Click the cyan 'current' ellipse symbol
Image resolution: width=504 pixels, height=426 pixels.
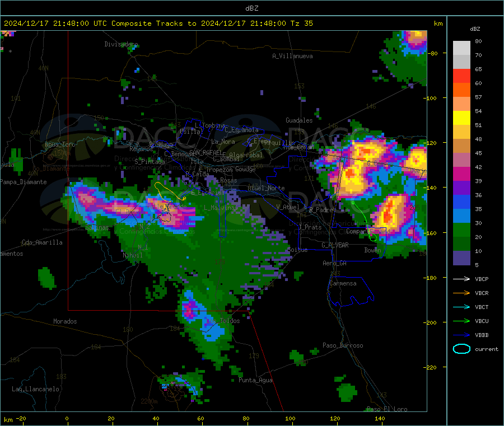point(461,349)
